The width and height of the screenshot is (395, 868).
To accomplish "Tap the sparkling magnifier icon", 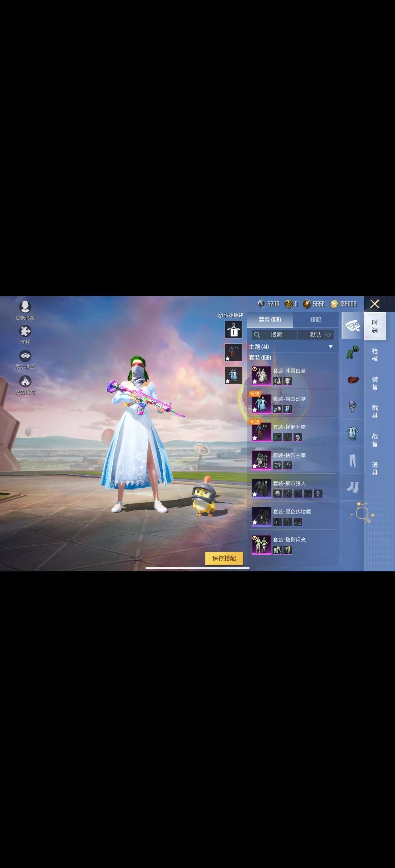I will coord(362,512).
